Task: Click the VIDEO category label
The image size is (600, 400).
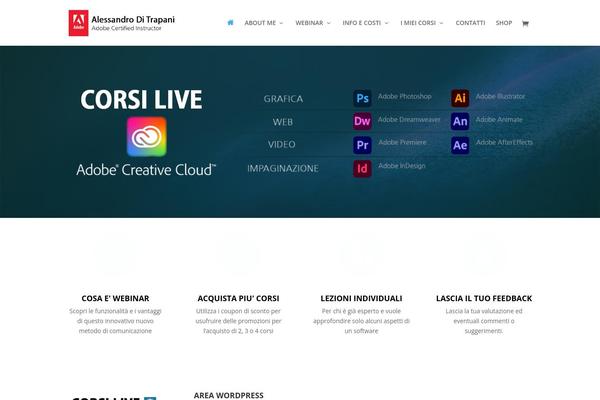Action: tap(282, 144)
